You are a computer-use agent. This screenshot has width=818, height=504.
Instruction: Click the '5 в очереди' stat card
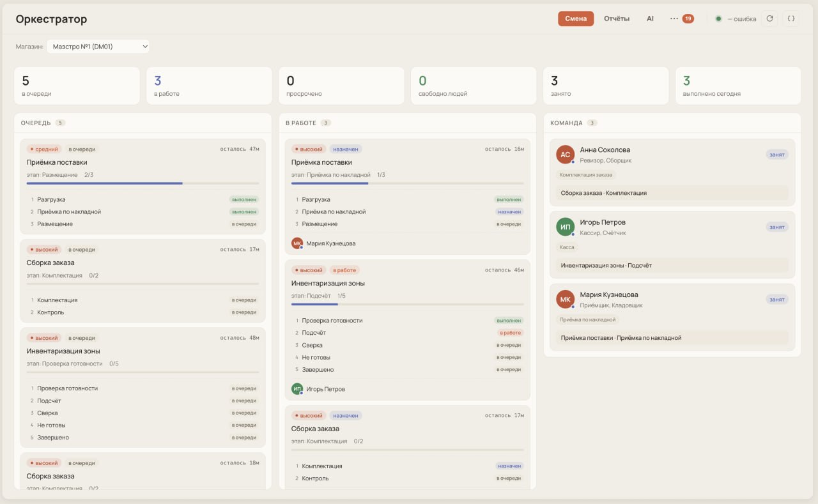77,86
